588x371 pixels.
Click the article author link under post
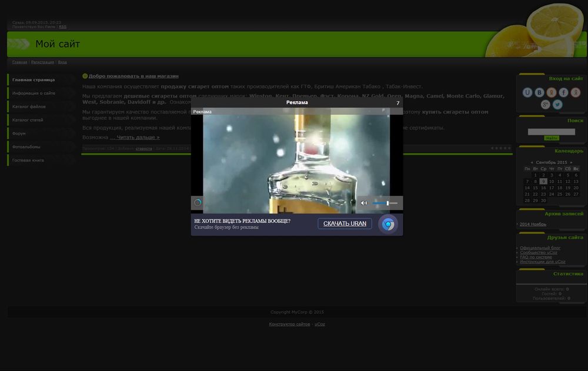(x=143, y=149)
